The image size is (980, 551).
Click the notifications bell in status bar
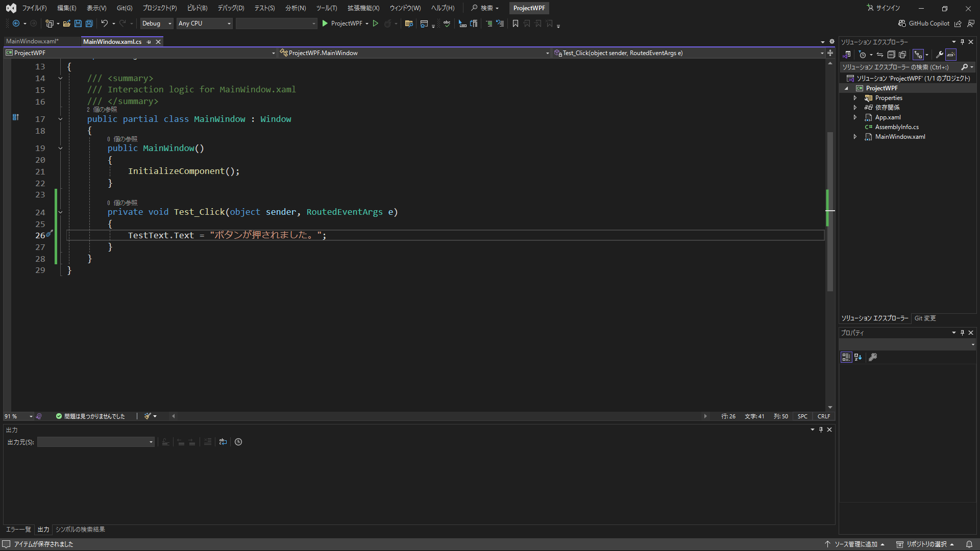coord(969,544)
